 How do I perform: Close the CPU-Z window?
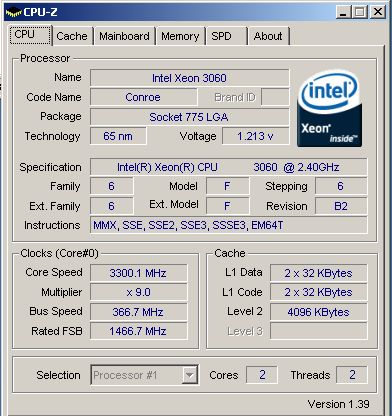[x=378, y=12]
